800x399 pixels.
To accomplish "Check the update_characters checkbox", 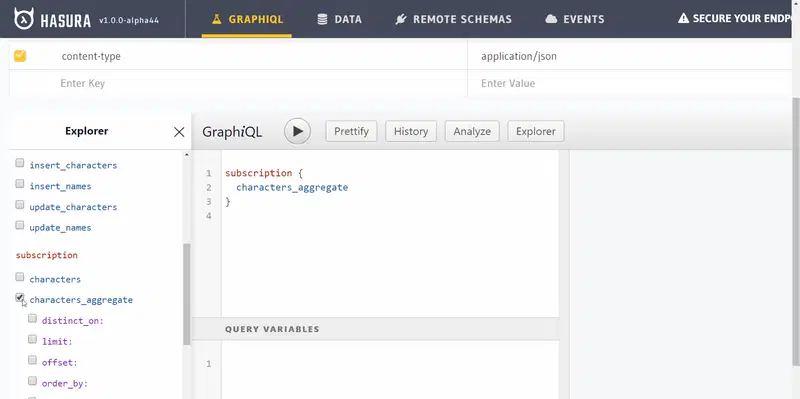I will point(19,205).
